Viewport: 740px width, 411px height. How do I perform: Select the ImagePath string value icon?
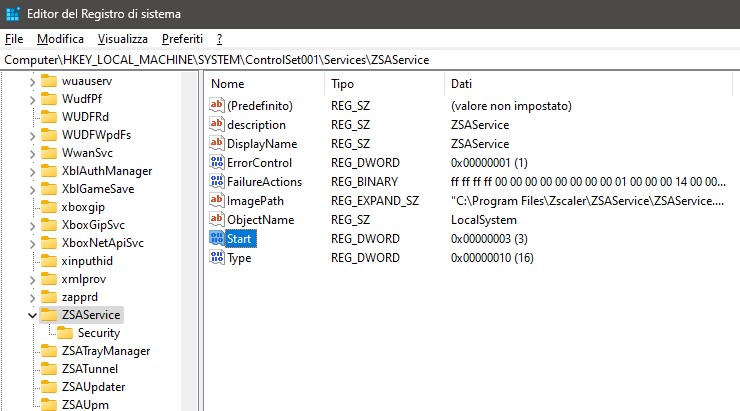click(217, 200)
